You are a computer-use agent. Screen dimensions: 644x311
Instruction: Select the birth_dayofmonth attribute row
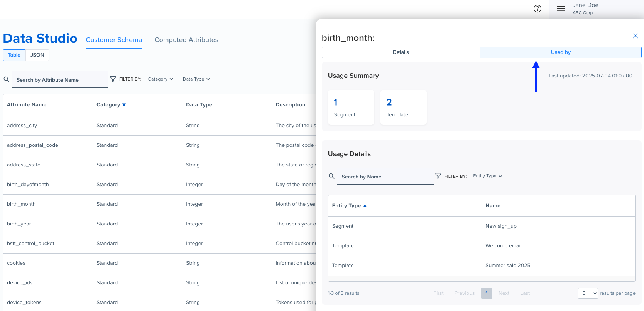(x=159, y=185)
